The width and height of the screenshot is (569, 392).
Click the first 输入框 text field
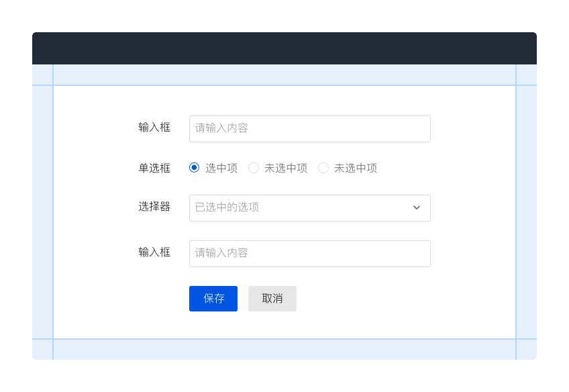(309, 129)
